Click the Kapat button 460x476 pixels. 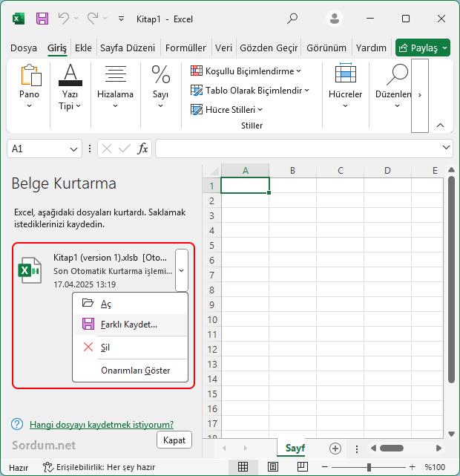click(x=174, y=440)
